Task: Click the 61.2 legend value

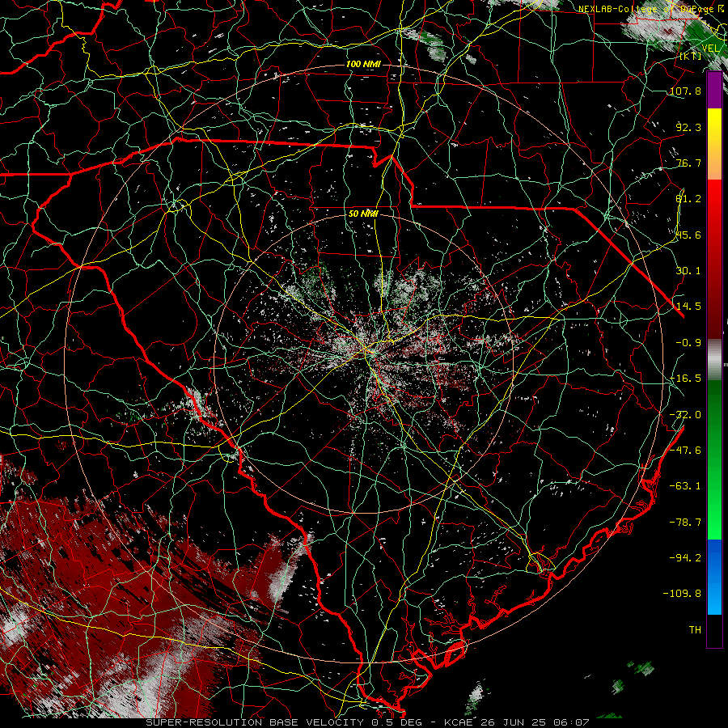Action: pos(688,199)
